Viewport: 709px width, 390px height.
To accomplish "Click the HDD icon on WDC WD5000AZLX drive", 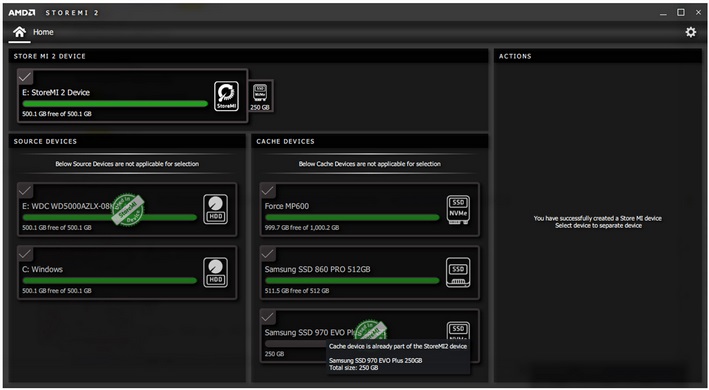I will (215, 210).
